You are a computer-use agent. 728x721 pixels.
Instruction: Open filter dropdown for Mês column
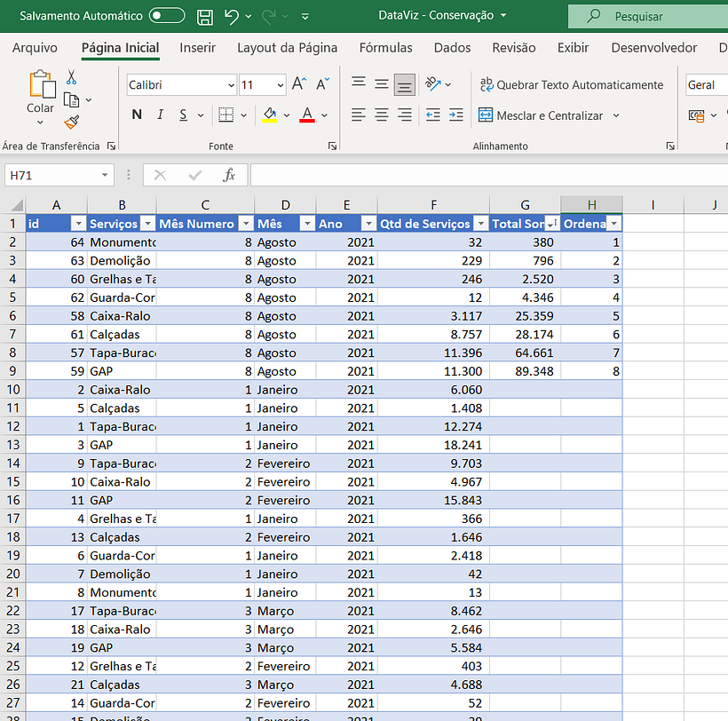click(x=307, y=224)
